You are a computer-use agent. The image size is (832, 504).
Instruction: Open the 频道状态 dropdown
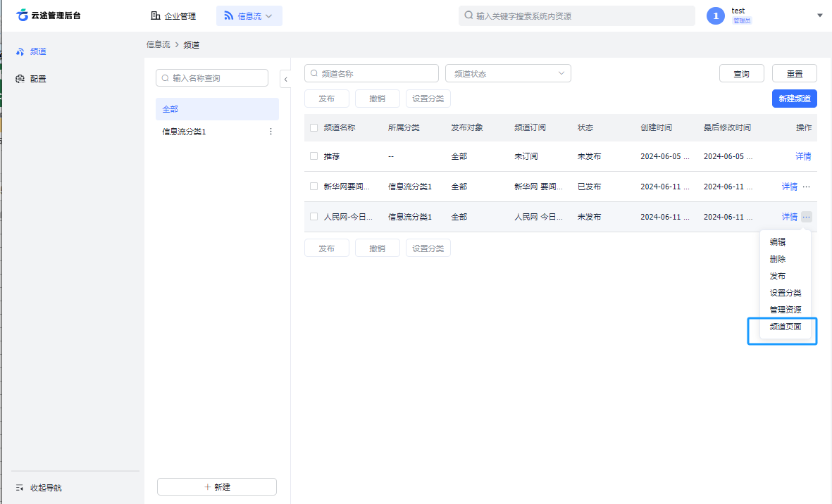[508, 74]
